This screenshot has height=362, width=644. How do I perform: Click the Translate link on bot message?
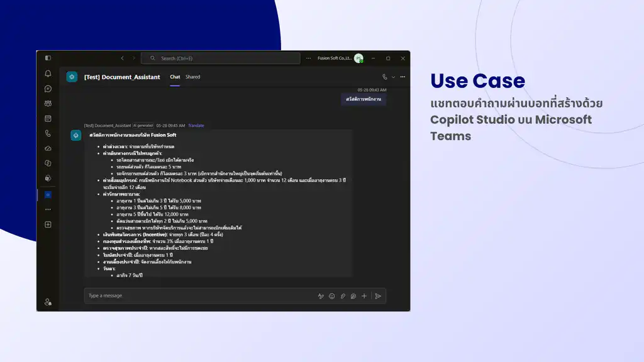pos(196,126)
